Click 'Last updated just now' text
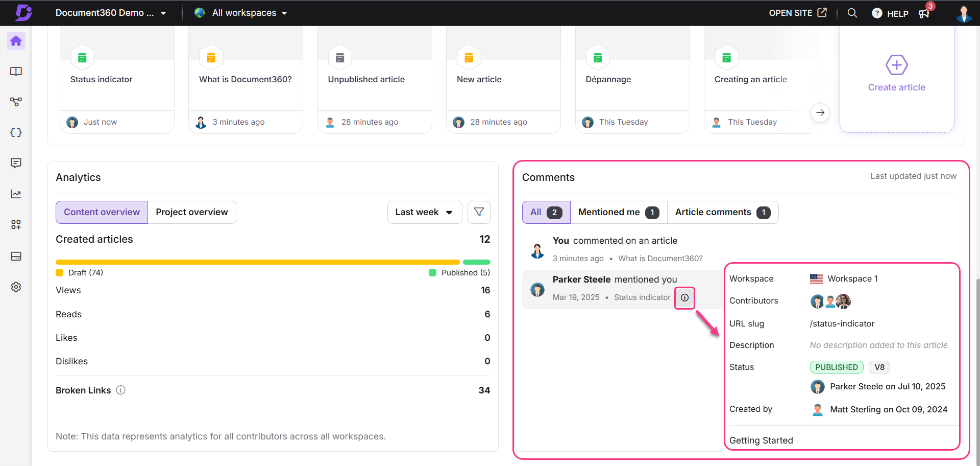 pyautogui.click(x=914, y=176)
